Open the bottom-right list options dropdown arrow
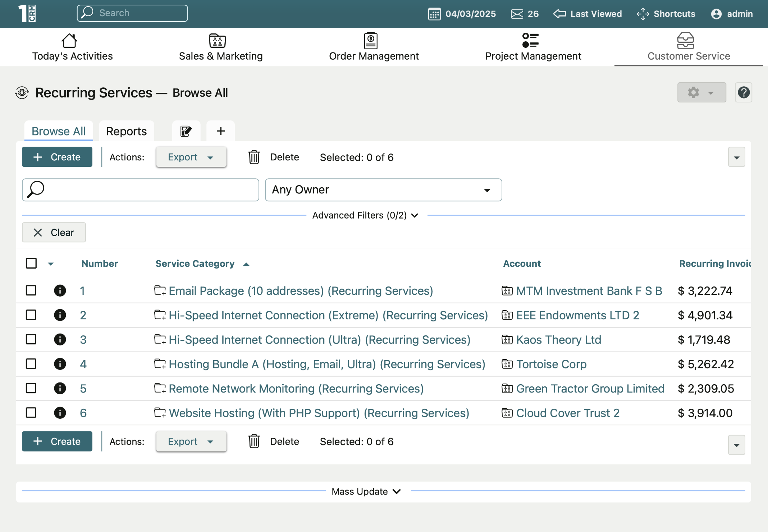The width and height of the screenshot is (768, 532). click(x=736, y=445)
